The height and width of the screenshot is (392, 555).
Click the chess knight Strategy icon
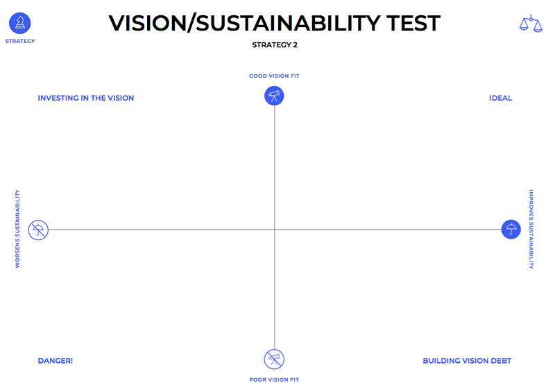(x=20, y=24)
